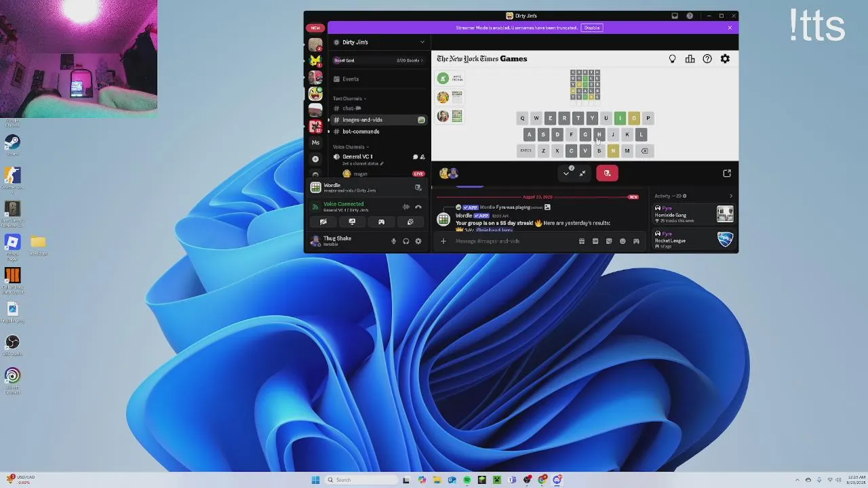Dismiss the streamer mode banner
Image resolution: width=868 pixels, height=488 pixels.
(730, 28)
